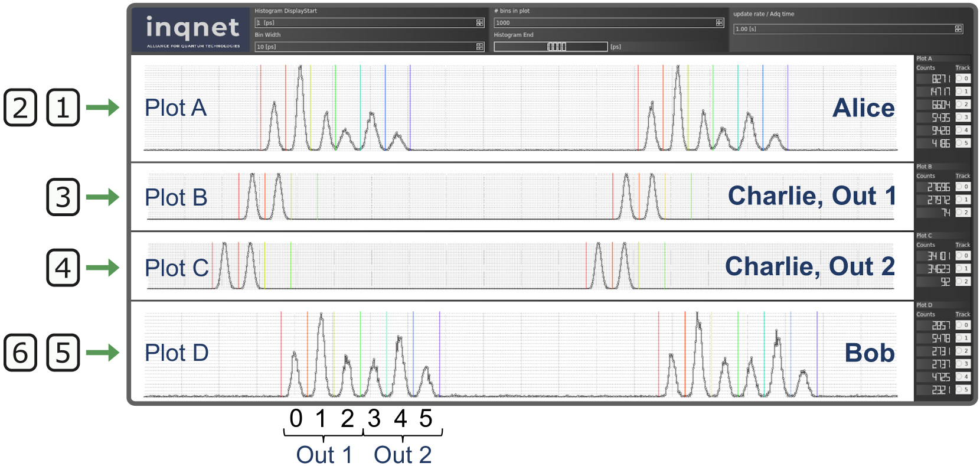Select Track 5 in the Plot D panel

pos(962,390)
